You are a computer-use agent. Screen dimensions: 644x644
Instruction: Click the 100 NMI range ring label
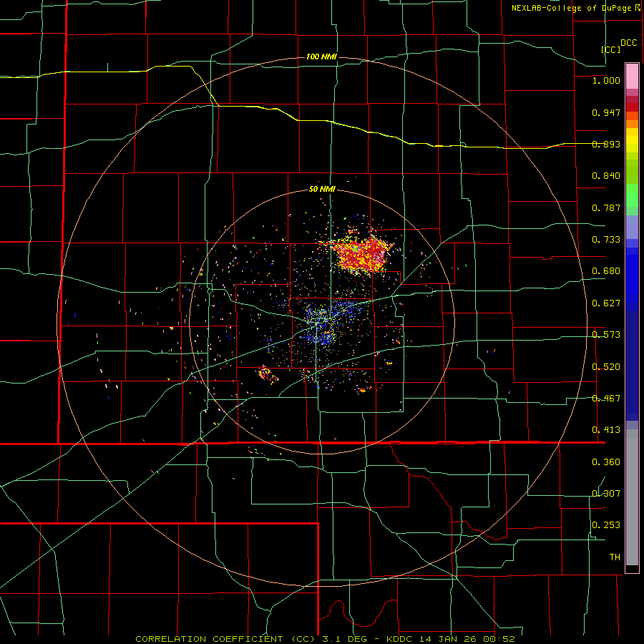[321, 57]
